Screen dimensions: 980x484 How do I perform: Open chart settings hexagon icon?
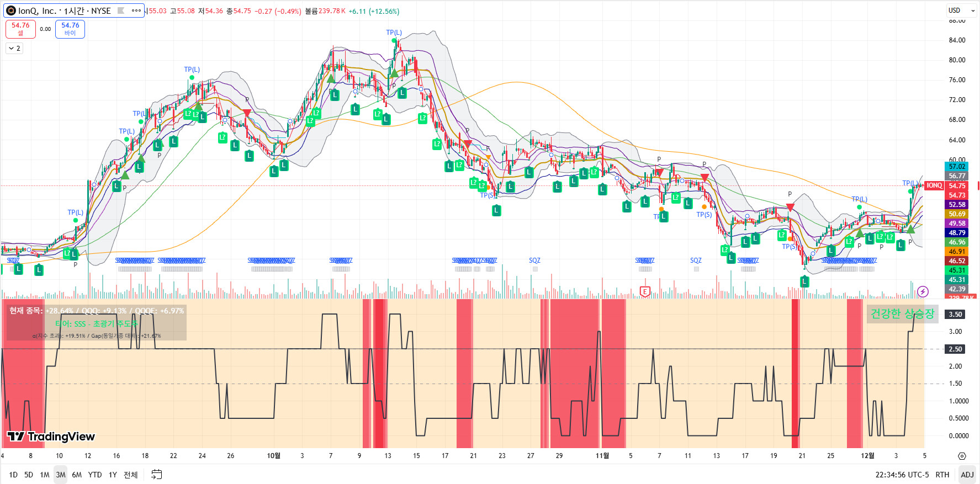pyautogui.click(x=962, y=456)
